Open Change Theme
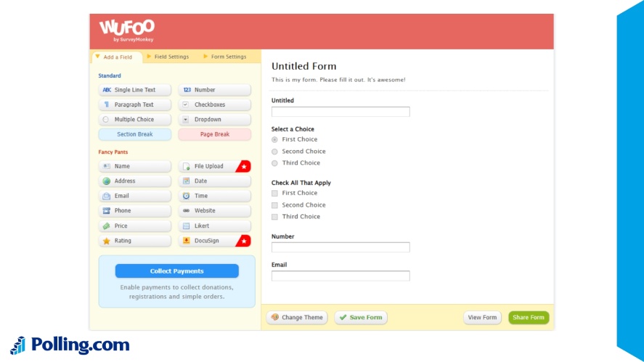 [x=297, y=317]
